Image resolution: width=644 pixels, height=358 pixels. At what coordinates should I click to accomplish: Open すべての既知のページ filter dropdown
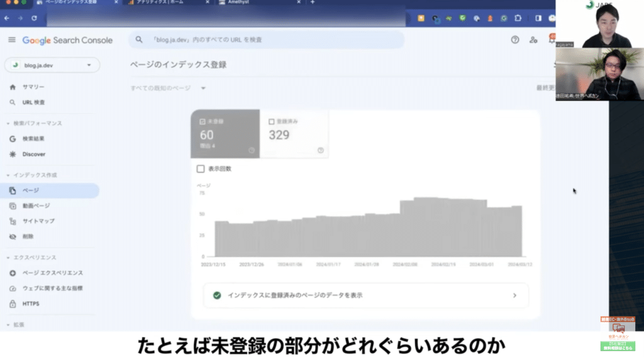[x=168, y=88]
